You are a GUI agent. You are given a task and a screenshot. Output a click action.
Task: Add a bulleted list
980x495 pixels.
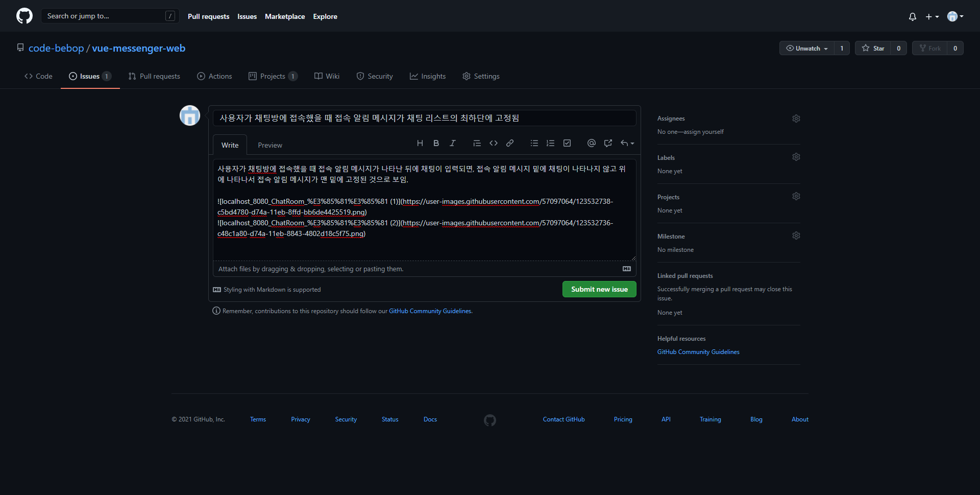point(534,143)
